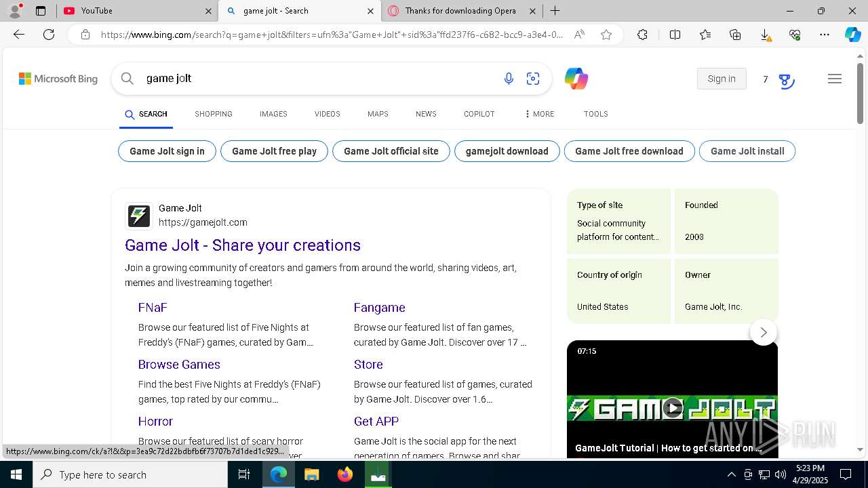This screenshot has height=488, width=868.
Task: Open the TOOLS options
Action: coord(596,114)
